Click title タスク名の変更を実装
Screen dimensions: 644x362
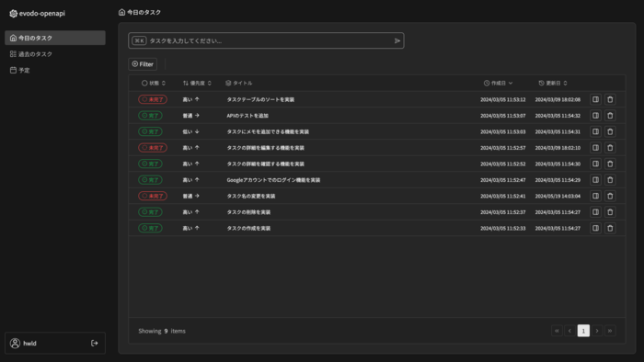[x=251, y=196]
